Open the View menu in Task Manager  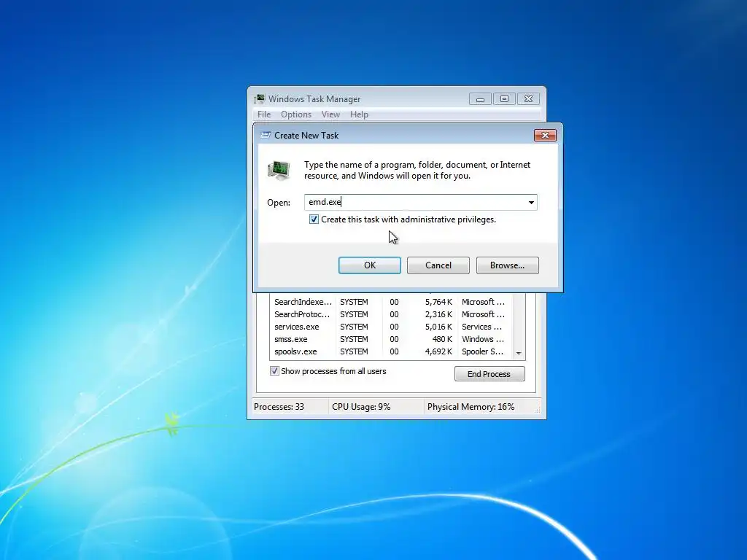click(330, 114)
